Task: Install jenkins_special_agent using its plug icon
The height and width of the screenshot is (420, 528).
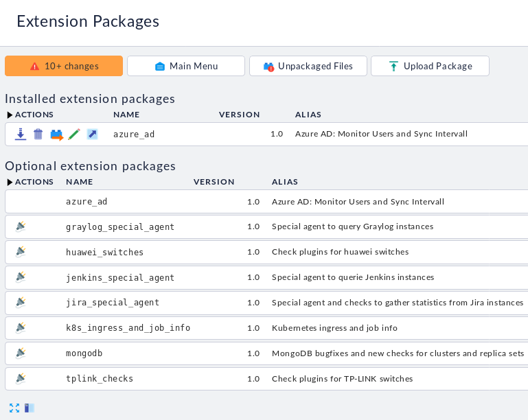Action: coord(21,277)
